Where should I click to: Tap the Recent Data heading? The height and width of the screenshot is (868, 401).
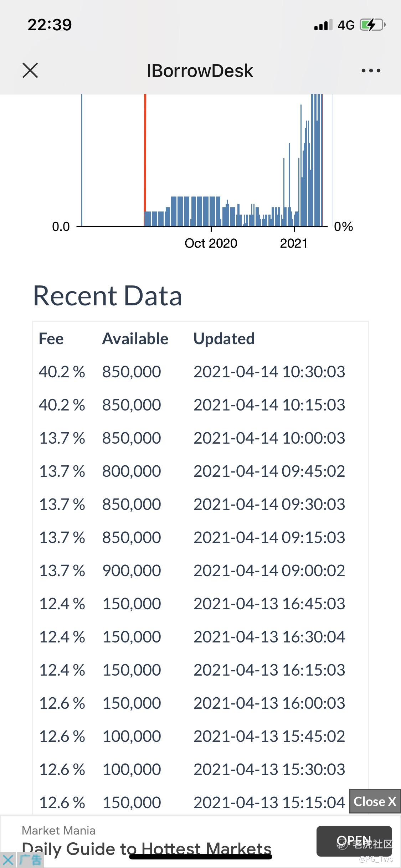(x=108, y=296)
